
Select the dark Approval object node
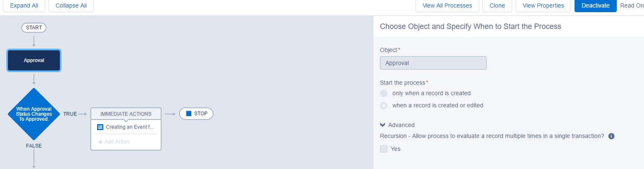pyautogui.click(x=34, y=60)
